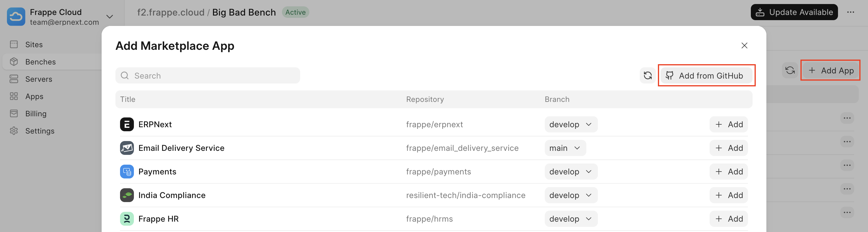Open the three-dot menu in the header
The image size is (868, 232).
850,12
